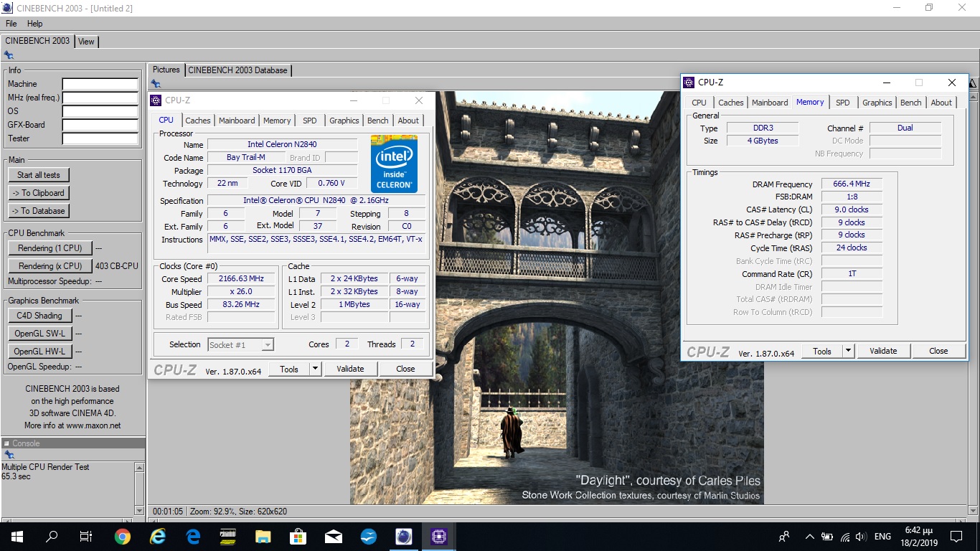Click the CPU-Z title icon of the Memory window
This screenshot has height=551, width=980.
point(689,83)
